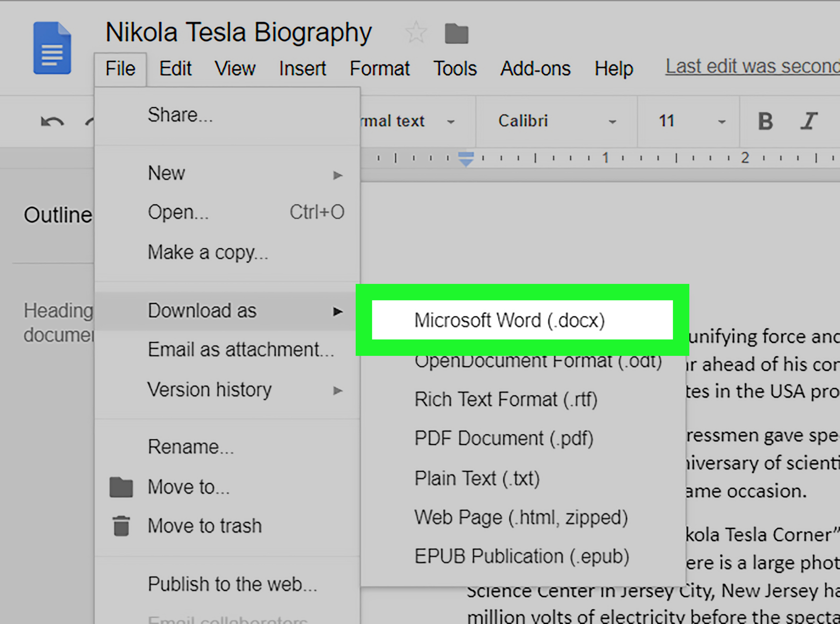Expand the Download as submenu
Screen dimensions: 840x624
[227, 311]
